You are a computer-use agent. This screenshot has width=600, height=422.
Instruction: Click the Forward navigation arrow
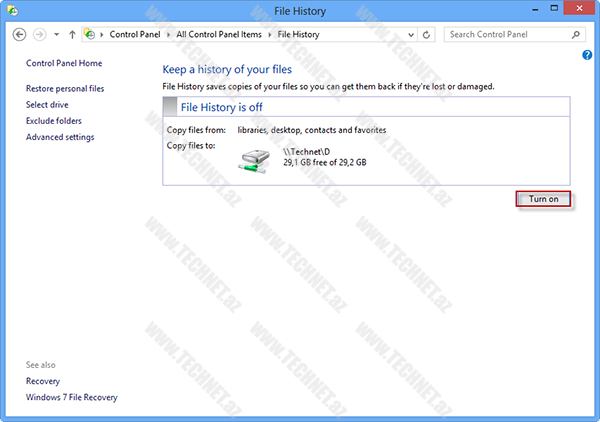click(x=39, y=34)
